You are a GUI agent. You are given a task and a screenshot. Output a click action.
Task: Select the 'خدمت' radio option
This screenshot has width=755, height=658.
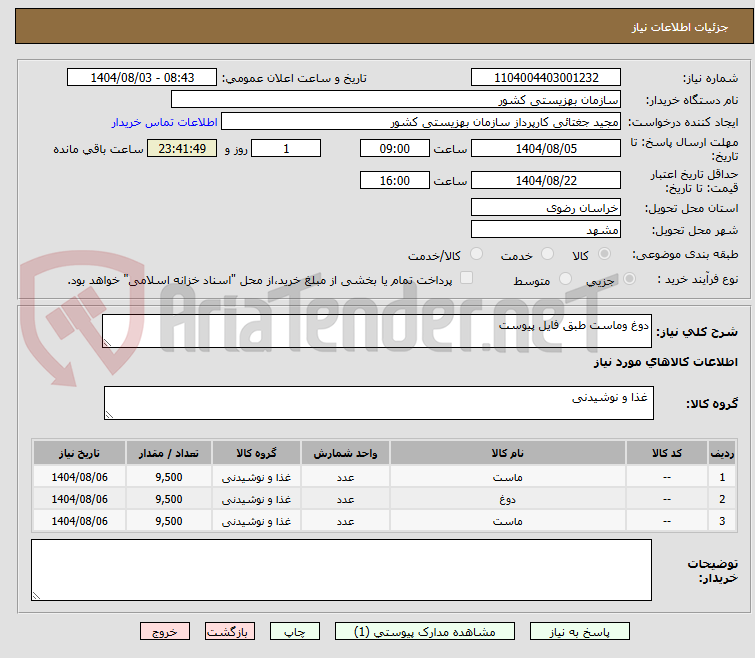[546, 254]
